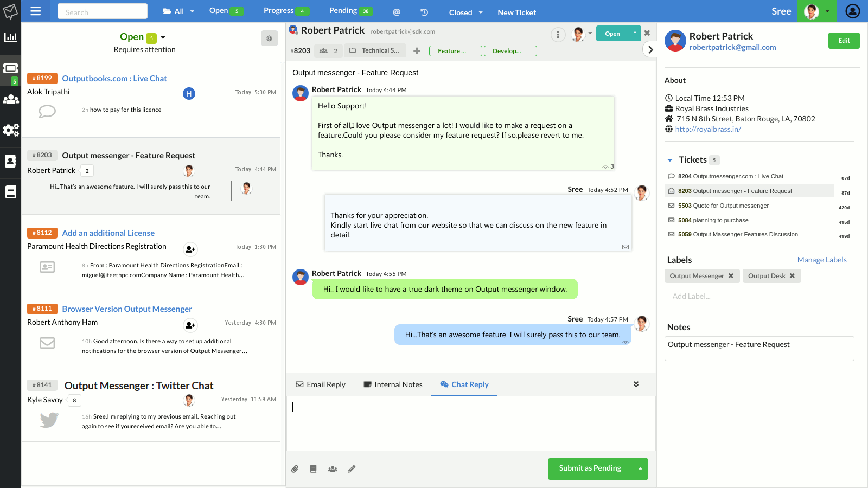The width and height of the screenshot is (868, 488).
Task: Click the Add Label input field
Action: tap(759, 296)
